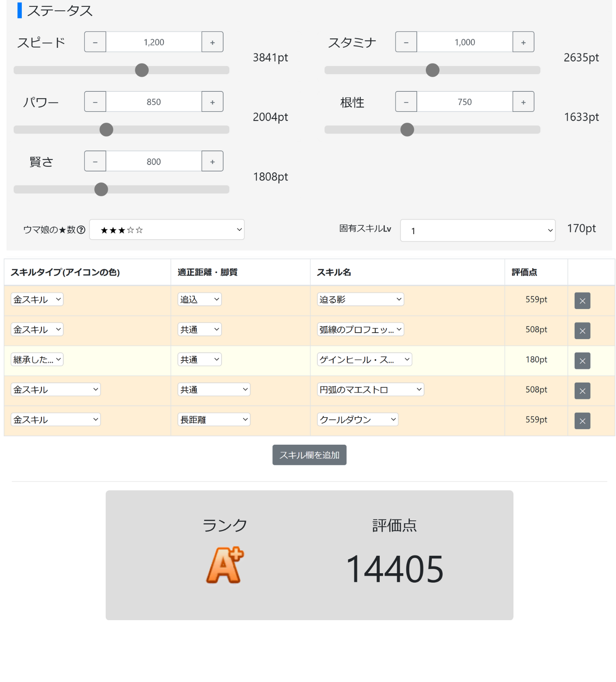Open the 弧線のプロフェッサー skill name dropdown
The height and width of the screenshot is (682, 616).
click(x=361, y=329)
